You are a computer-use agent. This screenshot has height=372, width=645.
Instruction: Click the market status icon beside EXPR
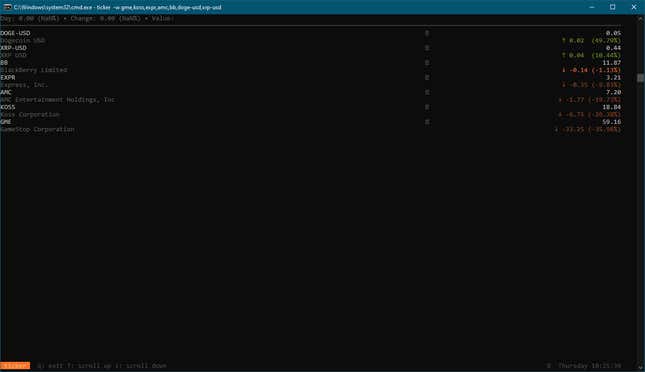pyautogui.click(x=427, y=78)
